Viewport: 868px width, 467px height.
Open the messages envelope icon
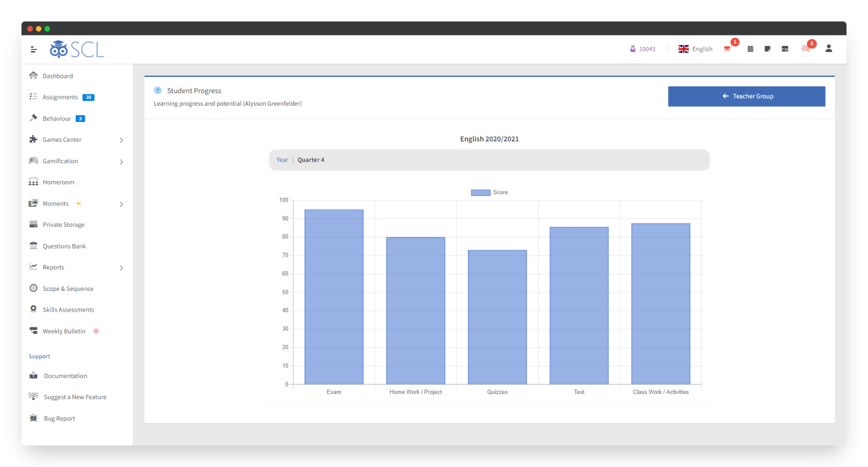727,49
